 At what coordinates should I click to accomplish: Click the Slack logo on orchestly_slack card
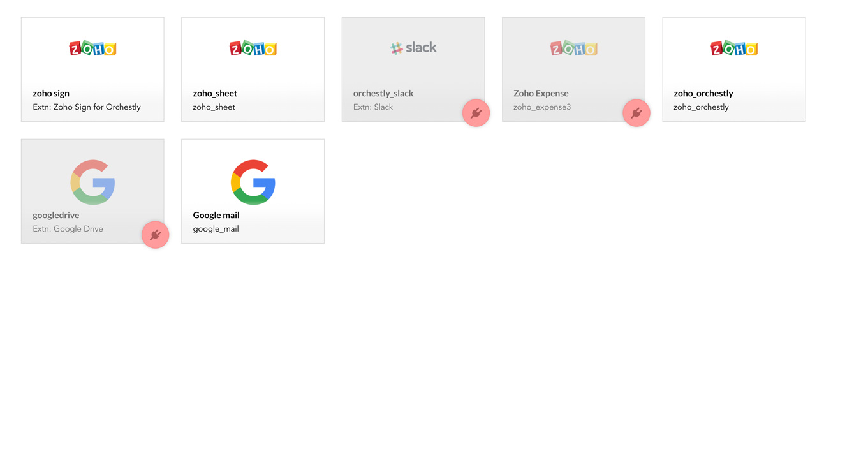(413, 48)
